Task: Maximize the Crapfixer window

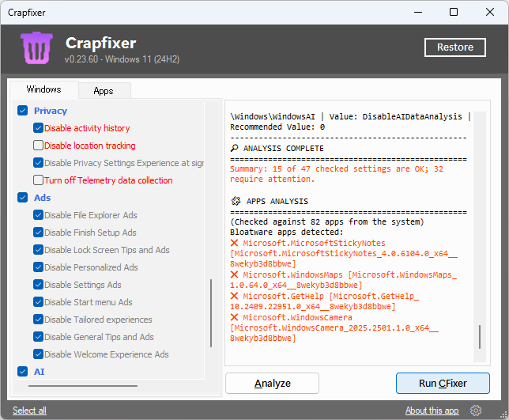Action: coord(454,13)
